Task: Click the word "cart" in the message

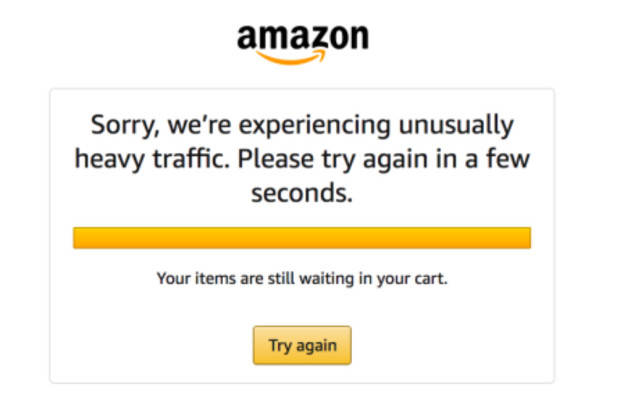Action: pos(430,278)
